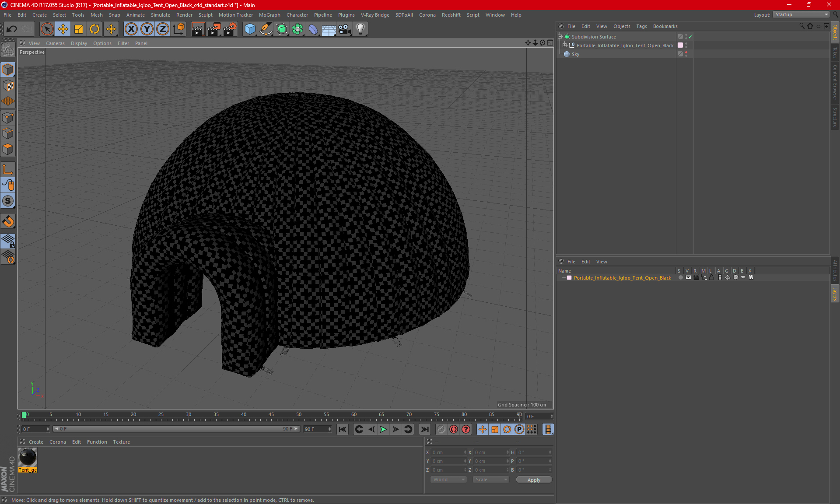Toggle layer View eye icon

[x=688, y=277]
